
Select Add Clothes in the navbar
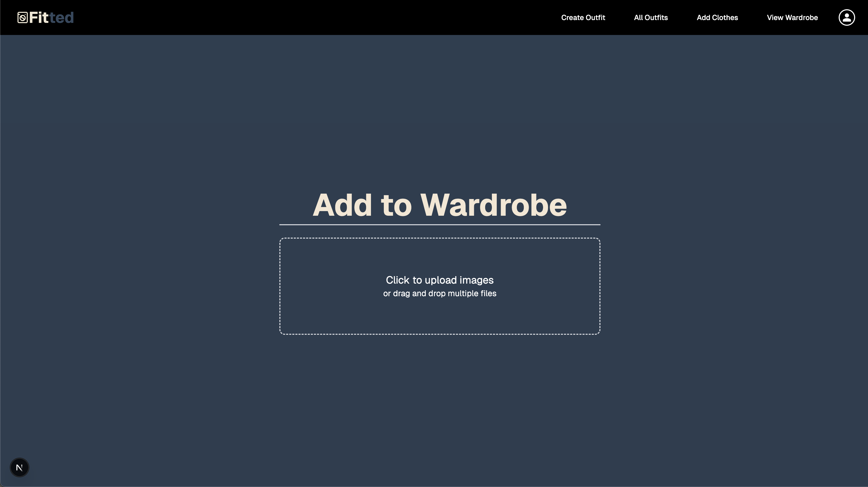pos(717,17)
